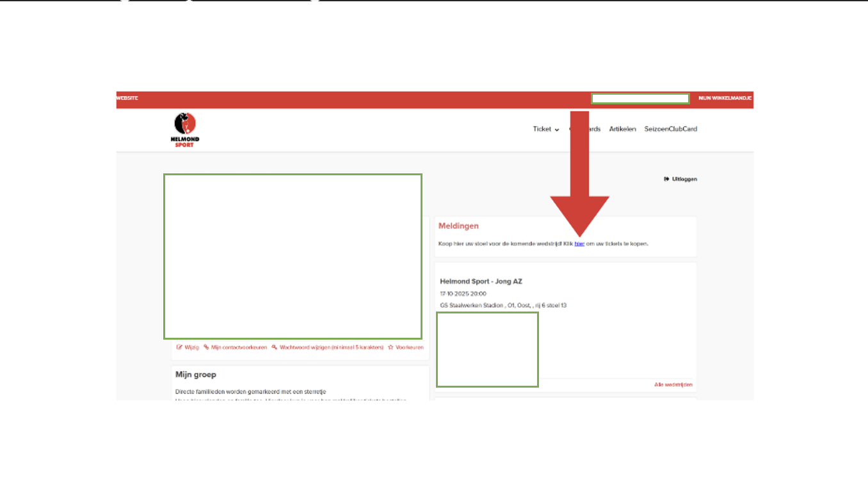This screenshot has height=490, width=868.
Task: Open the Artikelen menu item
Action: pyautogui.click(x=622, y=129)
